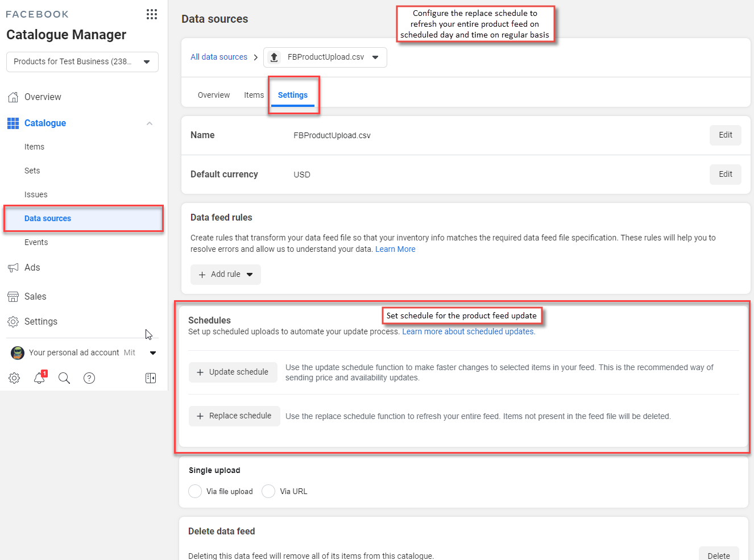Image resolution: width=754 pixels, height=560 pixels.
Task: Open the FBProductUpload.csv data source dropdown
Action: tap(325, 57)
